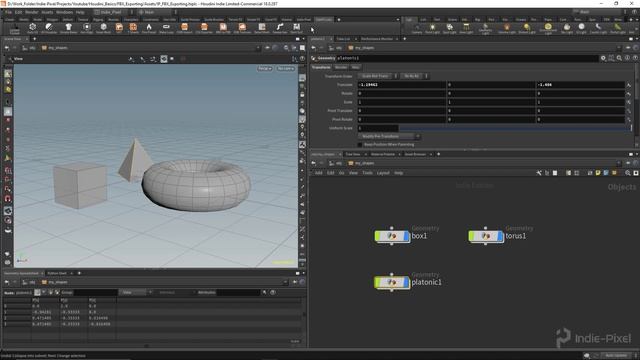Screen dimensions: 640x360
Task: Click the back arrow in Scene View path bar
Action: tap(7, 48)
